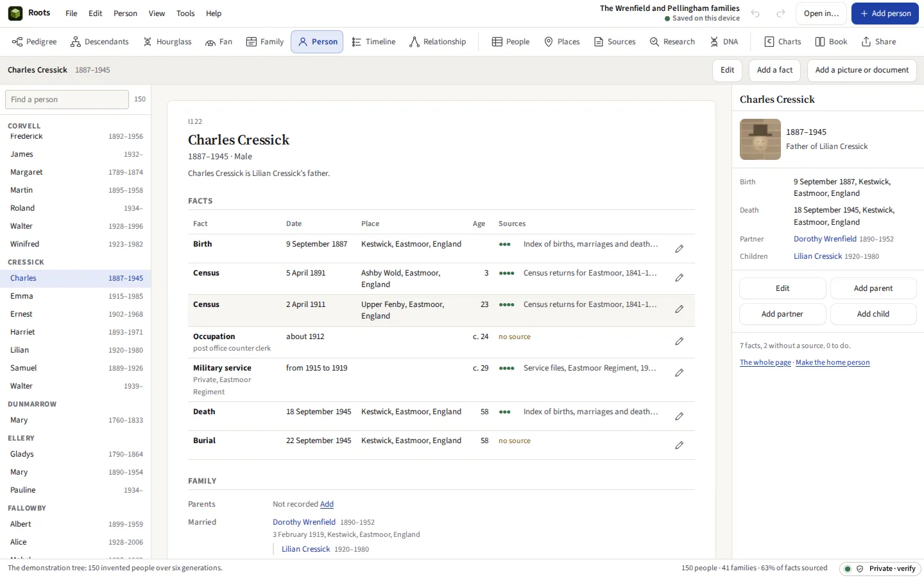Open the Tools menu
Viewport: 924px width, 578px height.
[x=185, y=13]
